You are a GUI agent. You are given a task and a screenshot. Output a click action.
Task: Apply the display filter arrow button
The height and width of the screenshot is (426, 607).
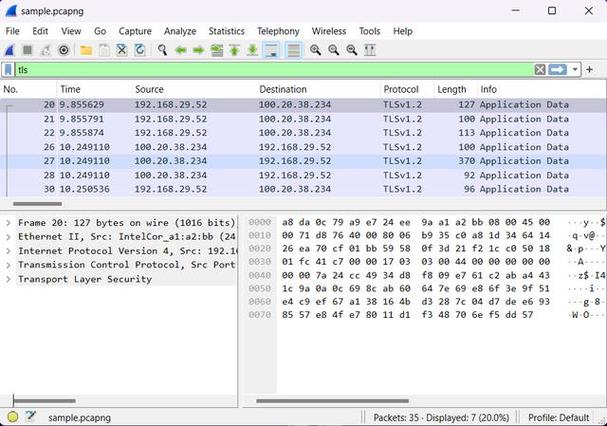point(558,70)
